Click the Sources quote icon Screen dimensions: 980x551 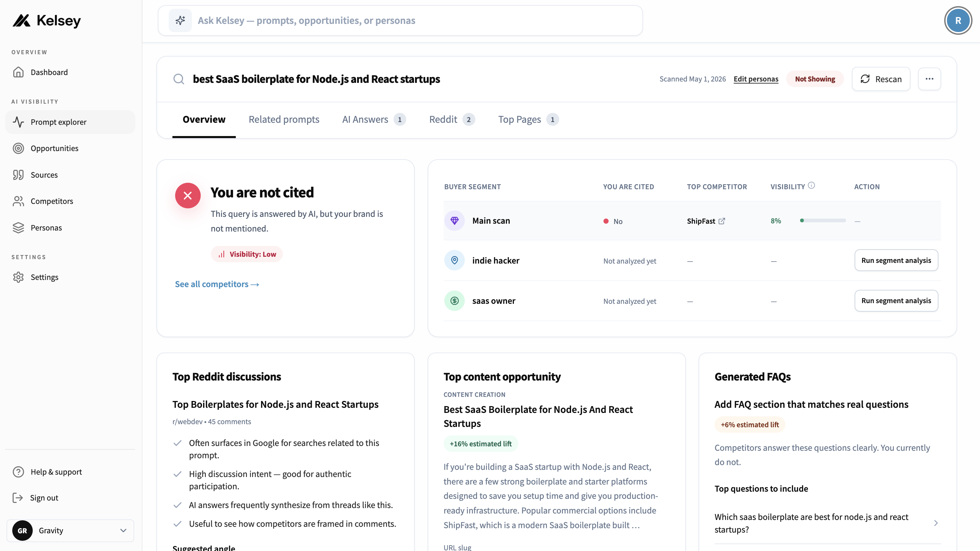point(18,175)
